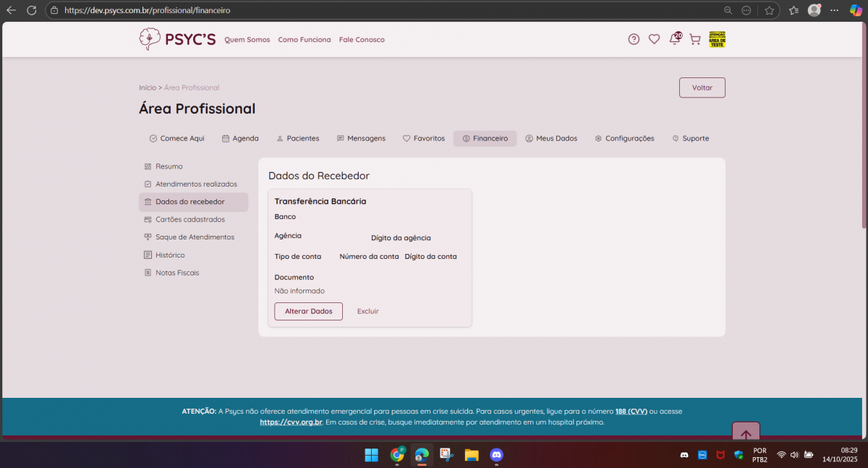Screen dimensions: 868x468
Task: Open the Windows Start menu
Action: coord(371,455)
